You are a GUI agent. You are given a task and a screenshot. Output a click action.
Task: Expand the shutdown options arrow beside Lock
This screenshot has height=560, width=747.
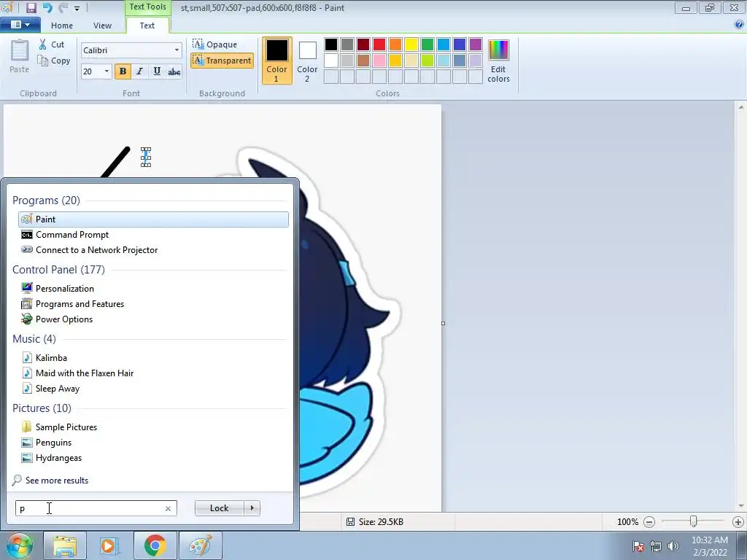pos(252,508)
